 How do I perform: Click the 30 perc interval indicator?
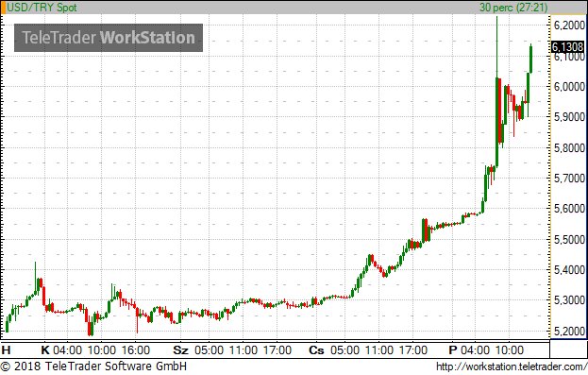[x=513, y=8]
